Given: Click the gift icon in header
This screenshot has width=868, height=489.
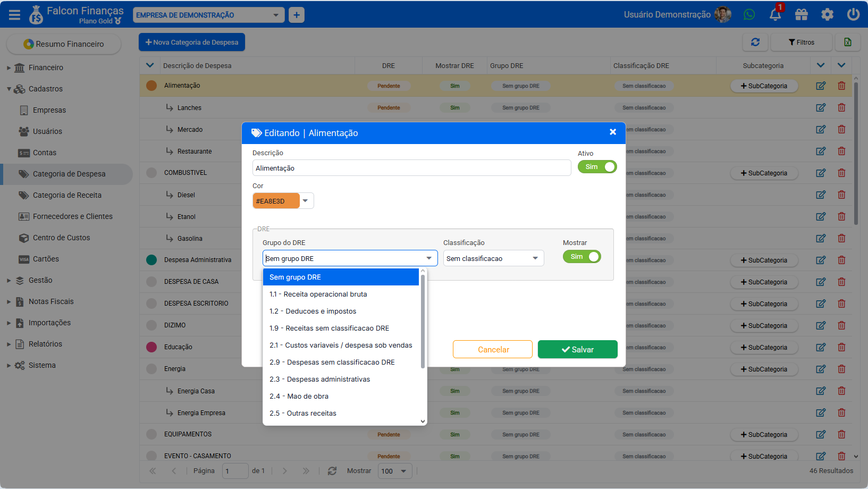Looking at the screenshot, I should [x=802, y=14].
